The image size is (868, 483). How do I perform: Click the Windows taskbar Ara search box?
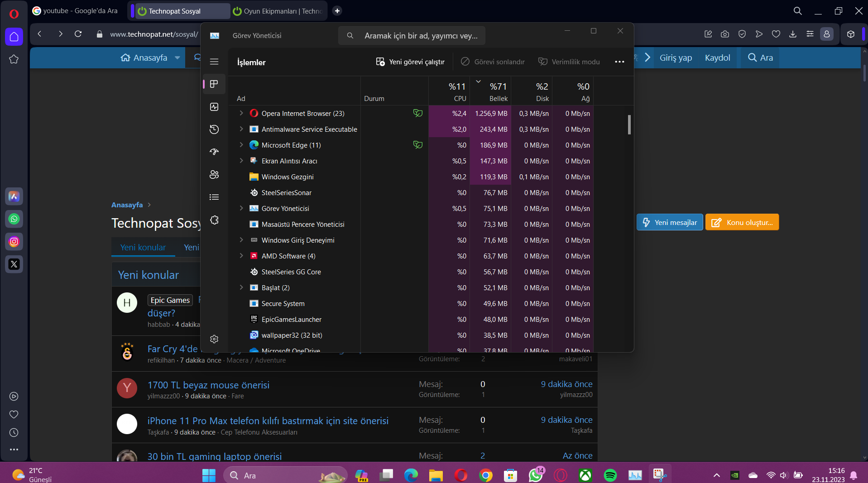(x=285, y=475)
